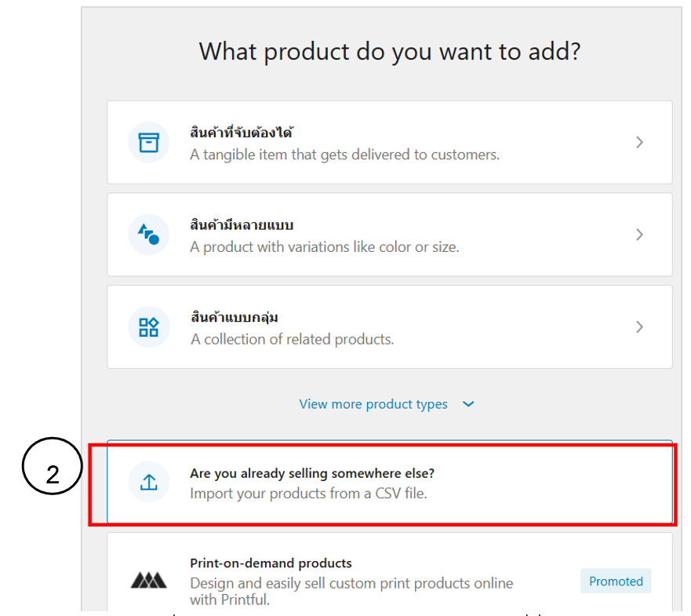
Task: Click the box icon for tangible product
Action: pyautogui.click(x=148, y=142)
